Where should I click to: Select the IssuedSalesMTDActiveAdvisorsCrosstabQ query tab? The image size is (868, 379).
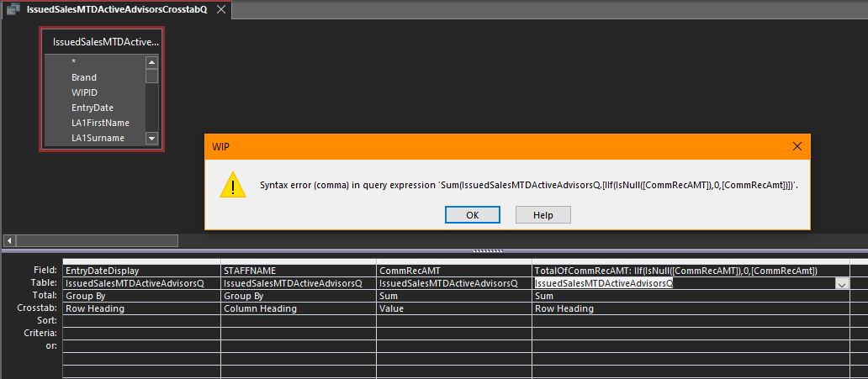click(117, 10)
